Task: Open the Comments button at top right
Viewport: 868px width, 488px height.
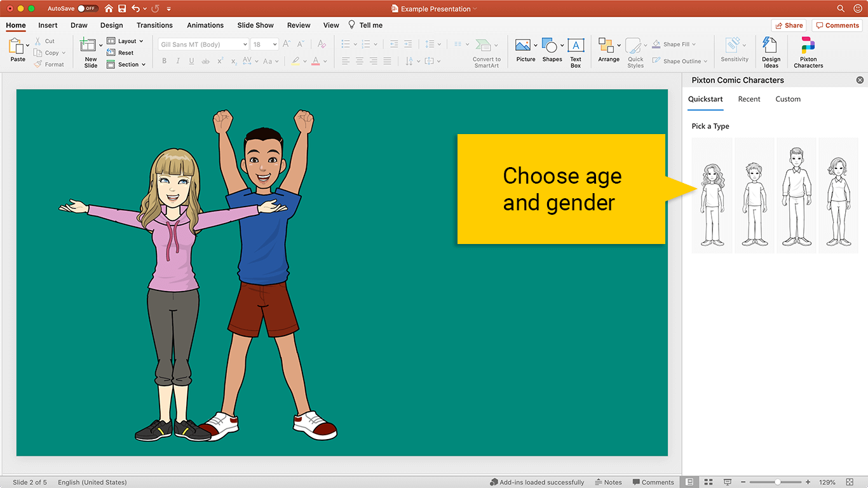Action: click(x=837, y=25)
